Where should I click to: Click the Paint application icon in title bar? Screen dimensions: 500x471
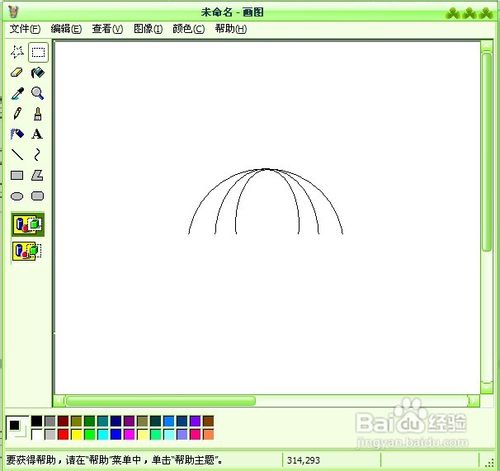(13, 12)
